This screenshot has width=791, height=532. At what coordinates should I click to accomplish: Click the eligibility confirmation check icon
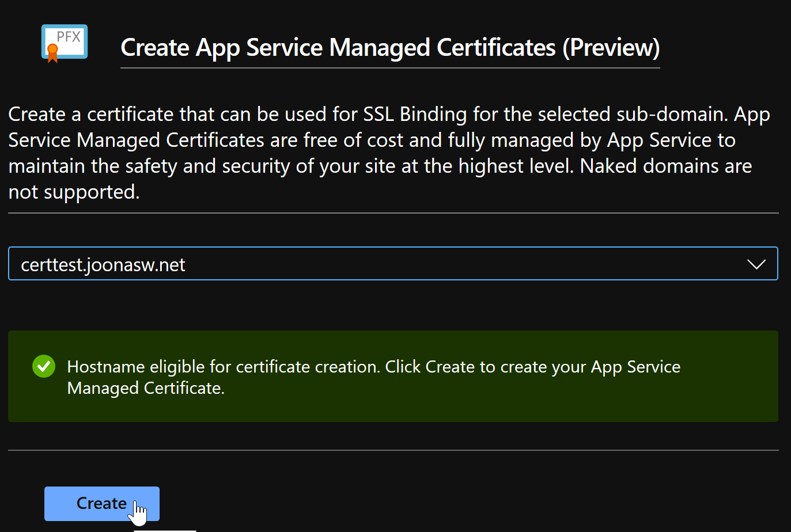[44, 366]
